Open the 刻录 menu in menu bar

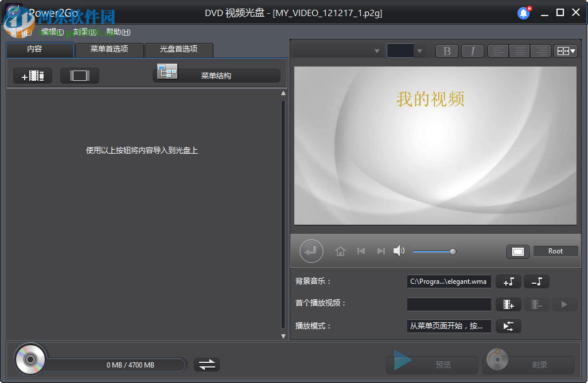[84, 32]
